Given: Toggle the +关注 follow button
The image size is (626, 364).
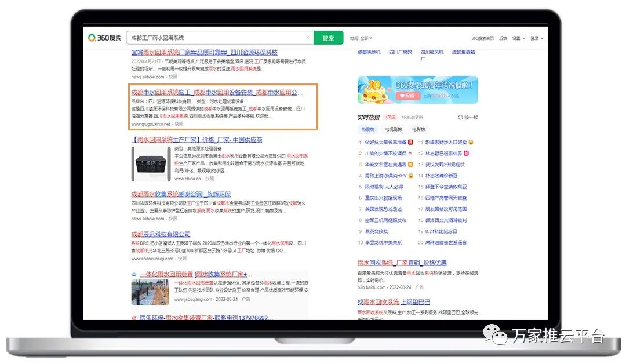Looking at the screenshot, I should click(x=391, y=117).
